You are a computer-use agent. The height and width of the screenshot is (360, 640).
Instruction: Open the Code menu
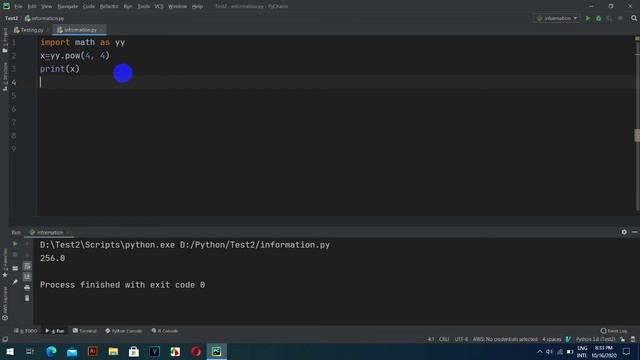[89, 7]
